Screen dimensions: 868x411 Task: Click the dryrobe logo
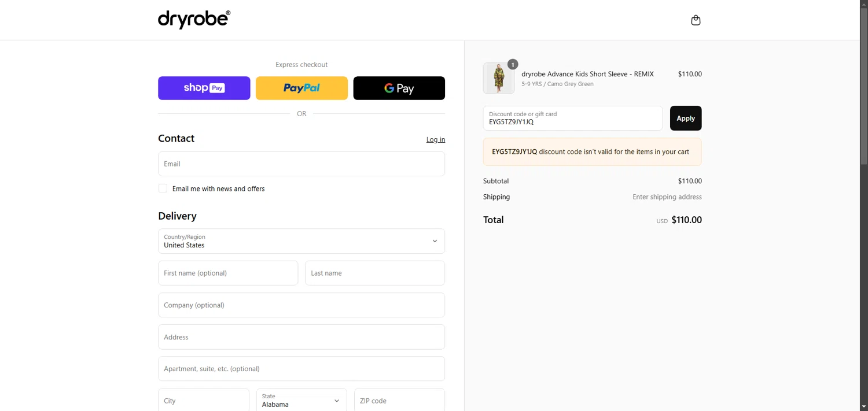(x=194, y=20)
